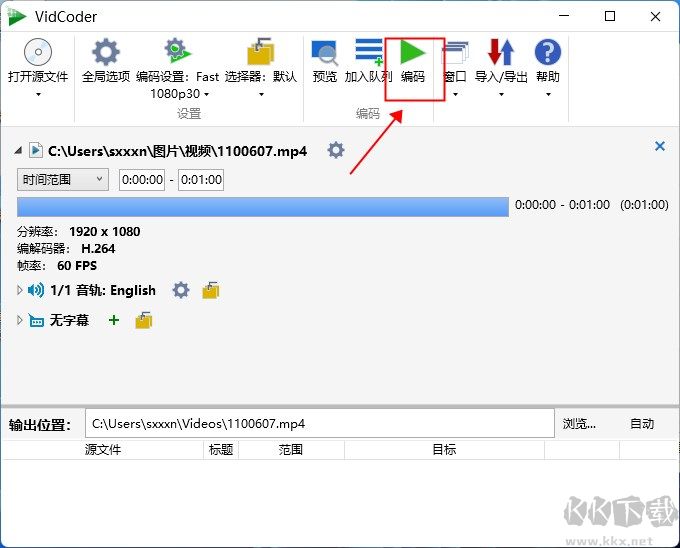This screenshot has width=680, height=548.
Task: Click 浏览... browse button
Action: [x=579, y=424]
